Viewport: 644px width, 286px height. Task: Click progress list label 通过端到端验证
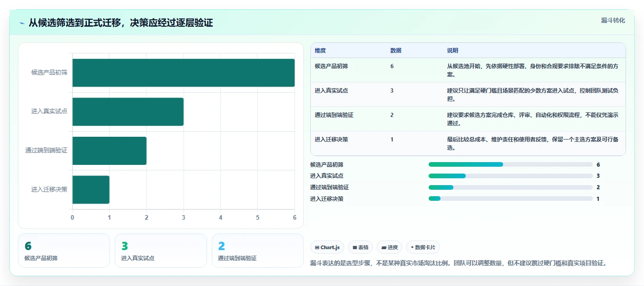(x=330, y=187)
